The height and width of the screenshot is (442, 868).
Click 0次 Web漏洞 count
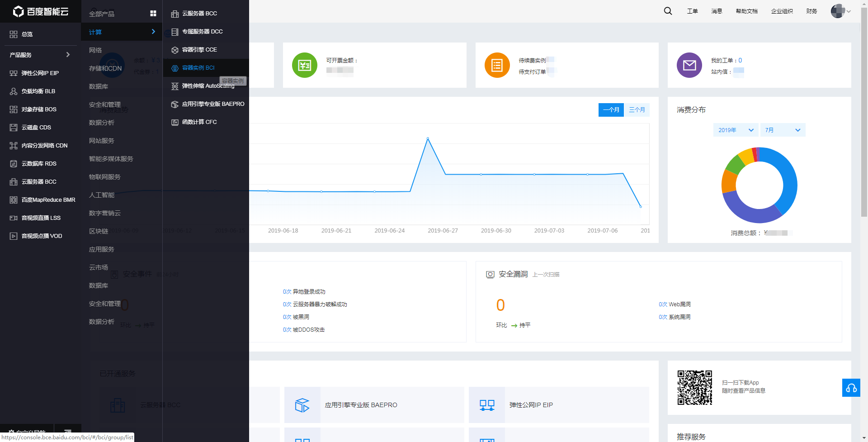coord(675,304)
